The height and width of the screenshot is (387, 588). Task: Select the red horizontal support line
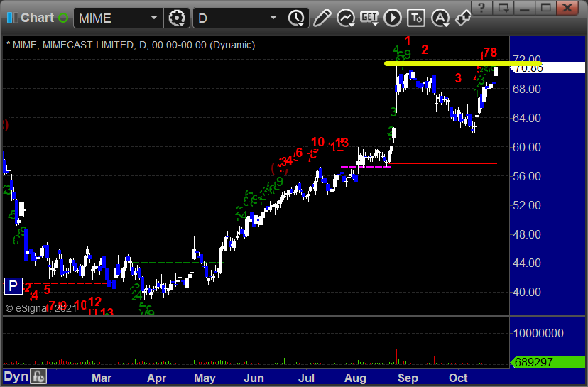click(443, 163)
